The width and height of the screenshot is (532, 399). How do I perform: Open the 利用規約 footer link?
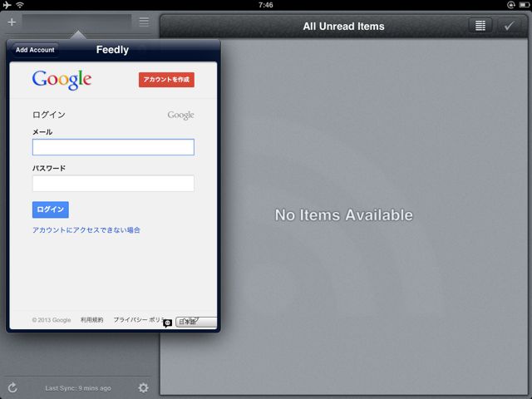[91, 319]
